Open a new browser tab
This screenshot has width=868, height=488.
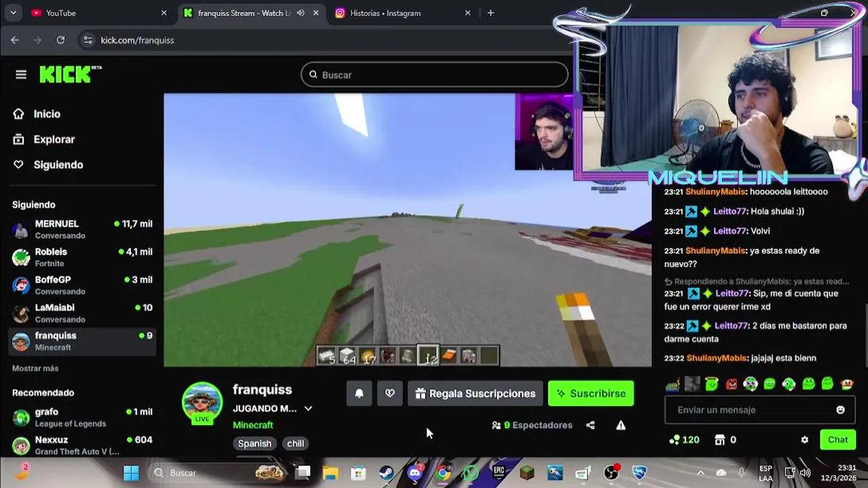tap(490, 13)
